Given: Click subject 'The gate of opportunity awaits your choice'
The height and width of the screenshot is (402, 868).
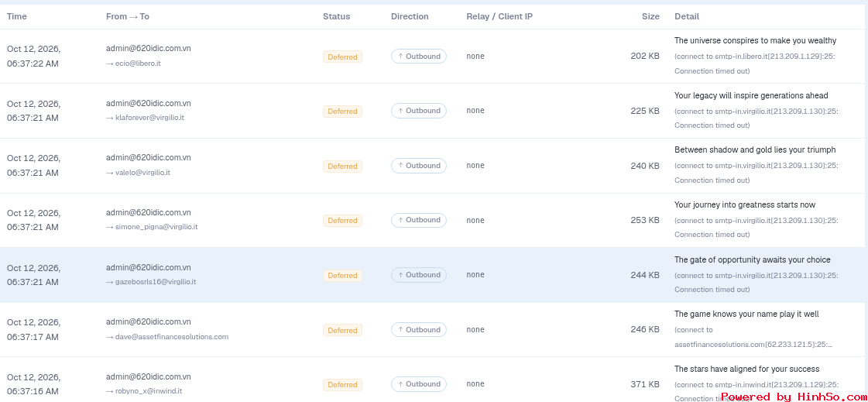Looking at the screenshot, I should coord(753,259).
